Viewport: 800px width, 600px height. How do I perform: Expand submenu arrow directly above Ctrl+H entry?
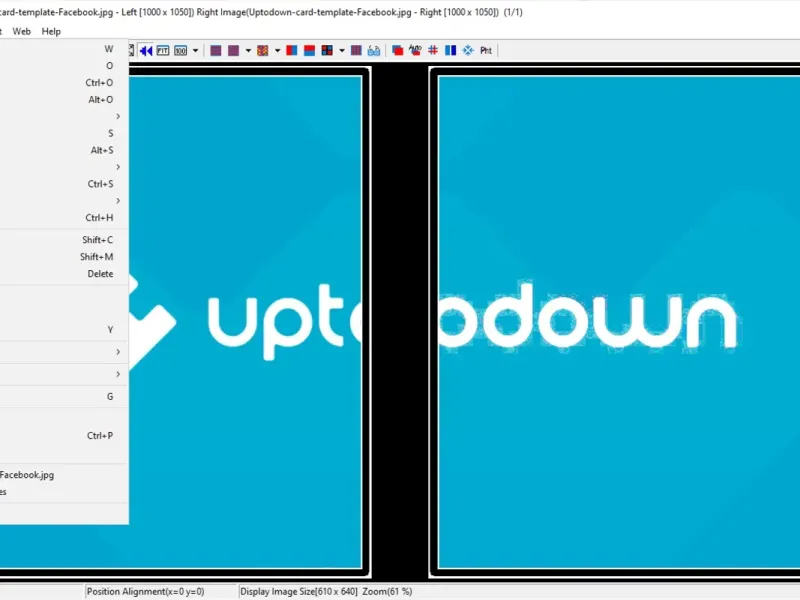[x=118, y=201]
